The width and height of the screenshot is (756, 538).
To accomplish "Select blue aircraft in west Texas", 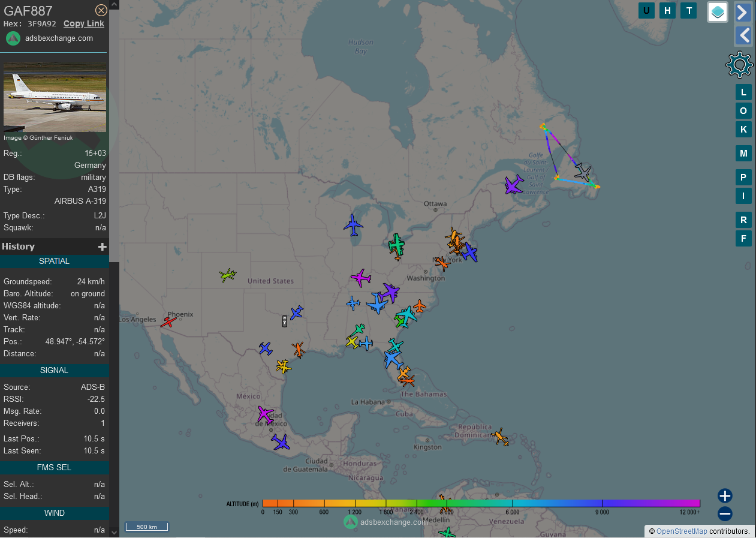I will click(266, 348).
